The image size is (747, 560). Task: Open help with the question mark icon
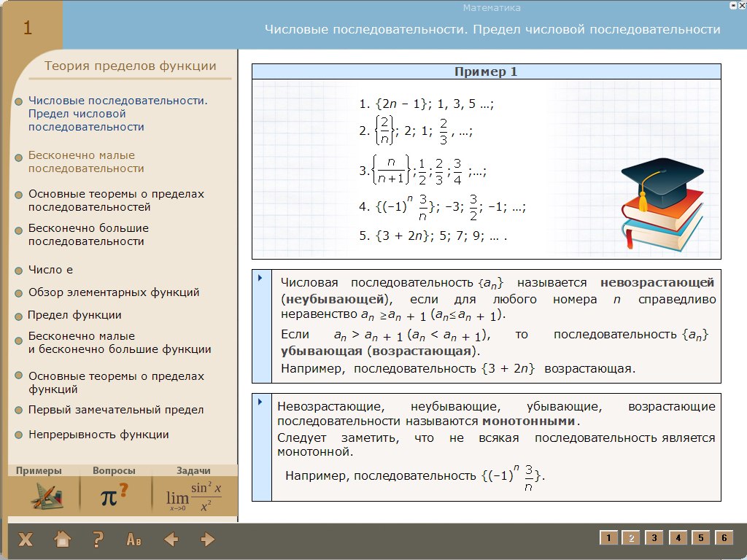click(98, 540)
